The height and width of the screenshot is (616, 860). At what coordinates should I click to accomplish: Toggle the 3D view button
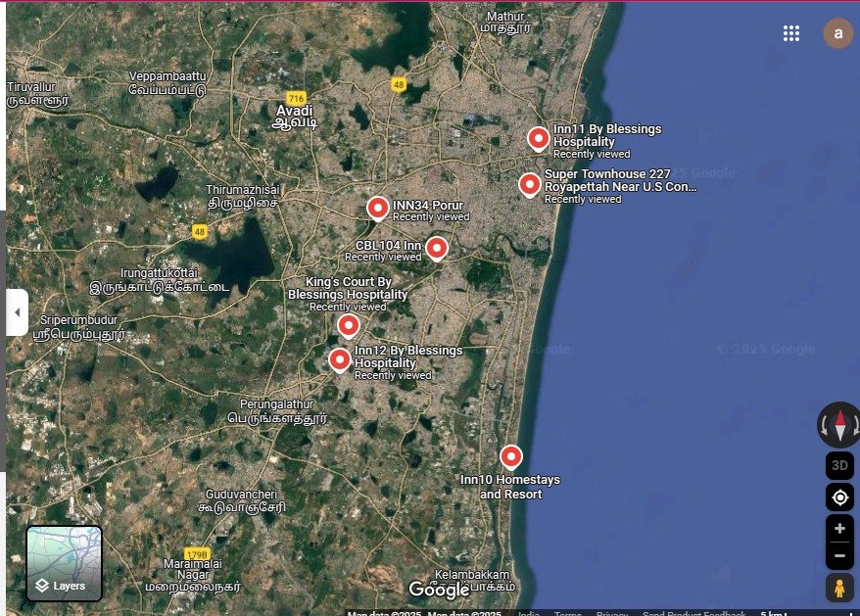pyautogui.click(x=839, y=465)
